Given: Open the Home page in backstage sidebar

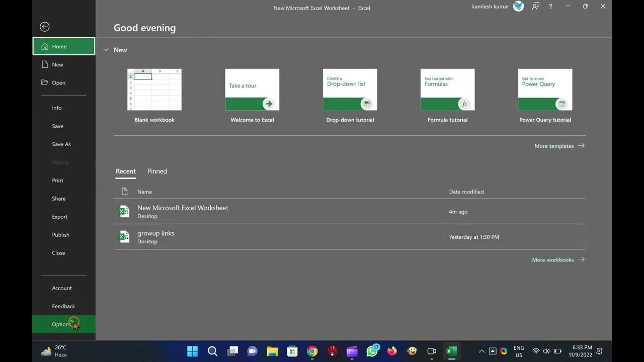Looking at the screenshot, I should pyautogui.click(x=64, y=46).
